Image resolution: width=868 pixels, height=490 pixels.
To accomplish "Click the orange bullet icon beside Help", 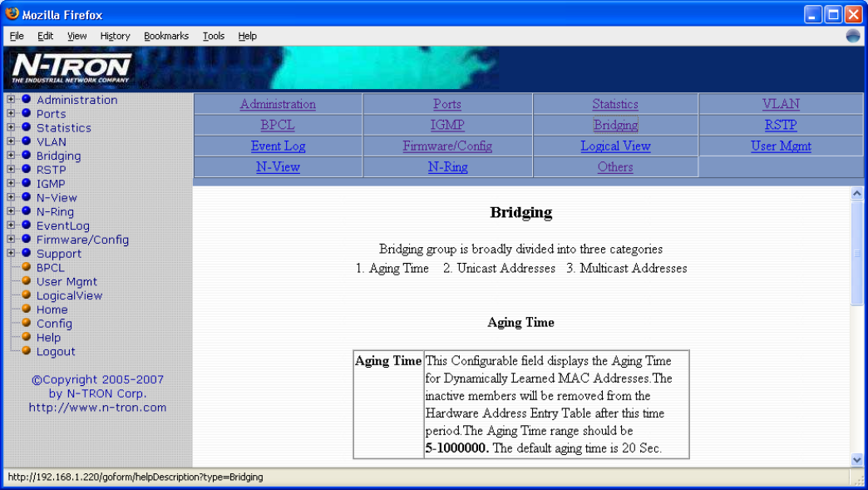I will point(26,337).
